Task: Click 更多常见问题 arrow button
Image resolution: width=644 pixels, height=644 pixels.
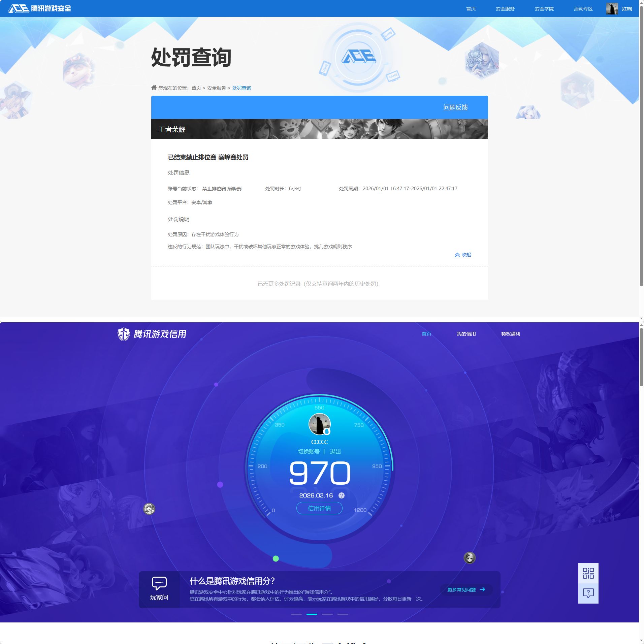Action: [x=466, y=590]
